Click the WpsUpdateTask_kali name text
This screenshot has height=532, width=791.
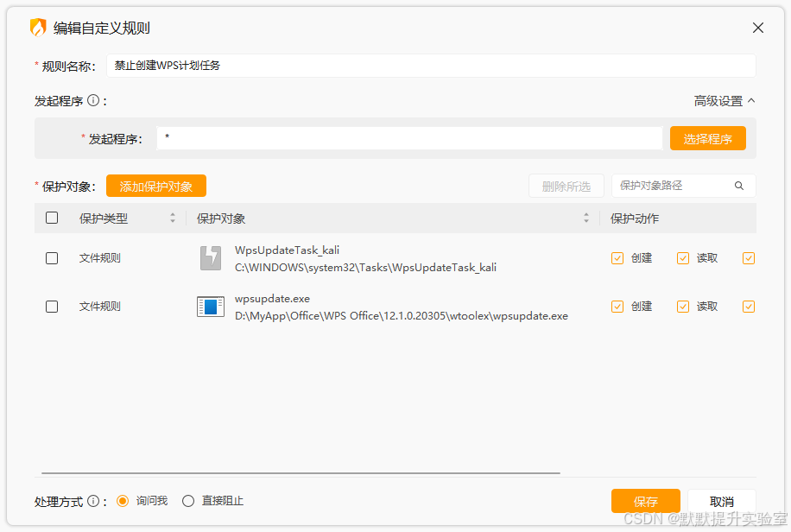point(287,250)
